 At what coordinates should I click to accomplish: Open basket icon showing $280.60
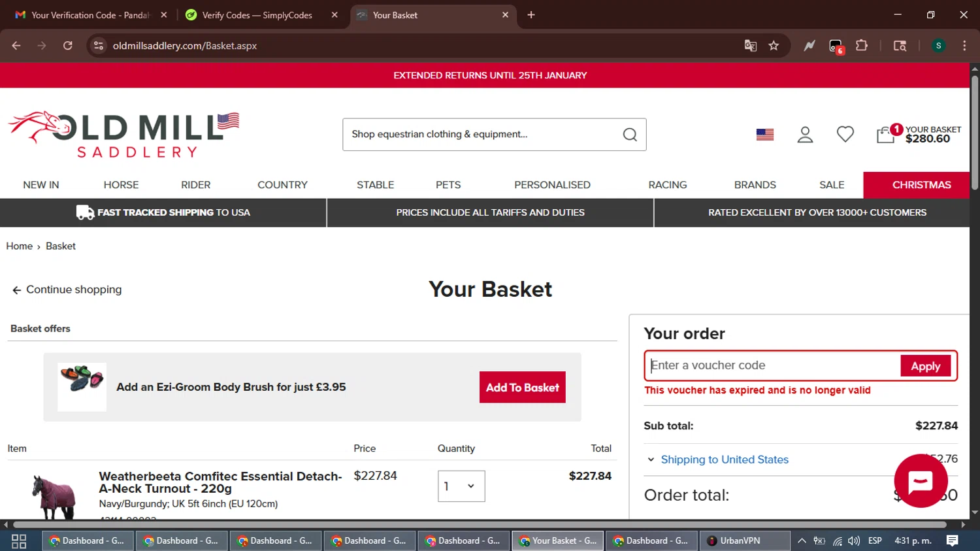919,134
